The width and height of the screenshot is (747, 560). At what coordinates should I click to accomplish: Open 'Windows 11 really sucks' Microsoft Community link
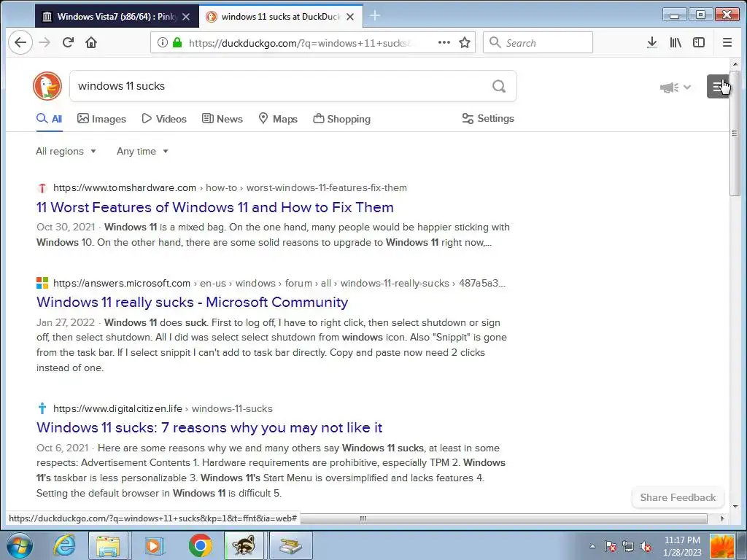click(x=192, y=303)
